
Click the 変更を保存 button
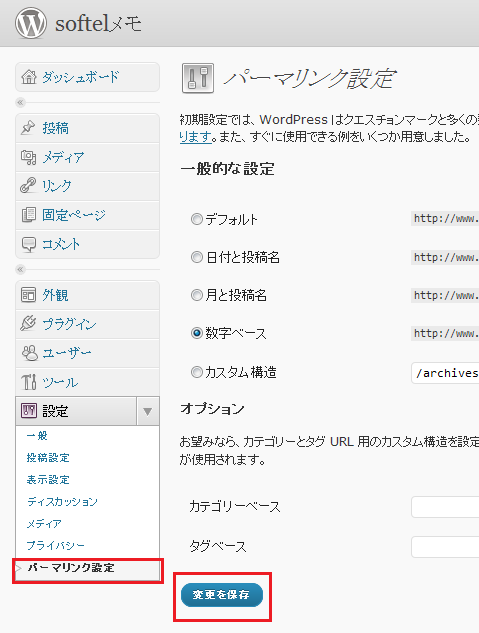222,595
